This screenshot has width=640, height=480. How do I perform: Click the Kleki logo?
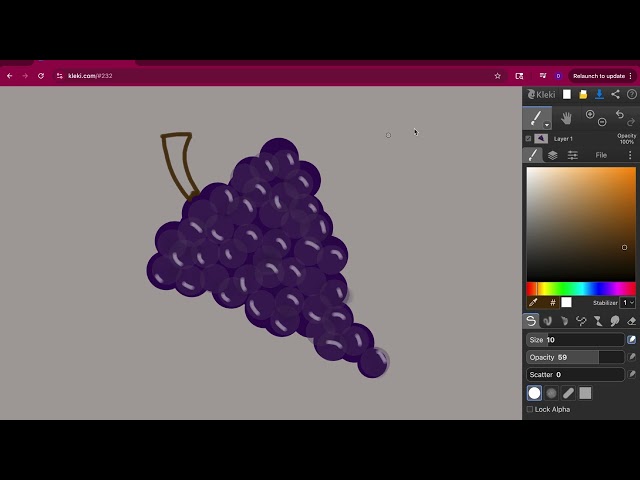coord(541,95)
